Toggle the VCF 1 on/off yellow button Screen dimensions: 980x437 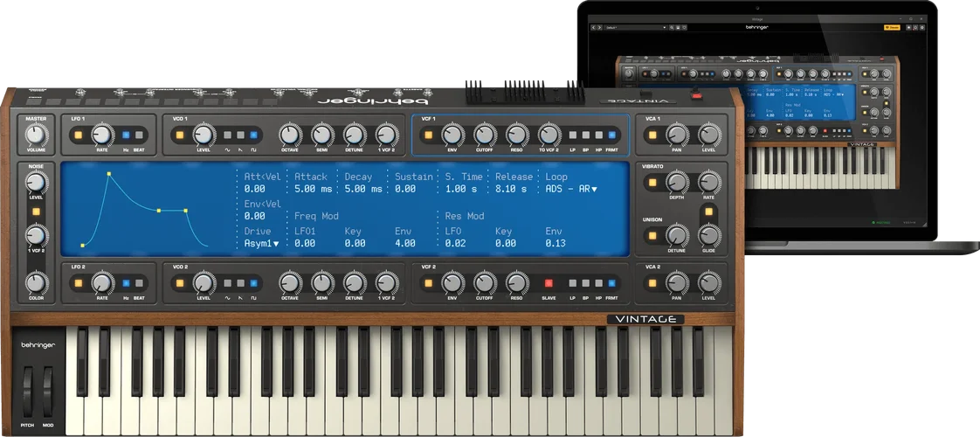[429, 135]
